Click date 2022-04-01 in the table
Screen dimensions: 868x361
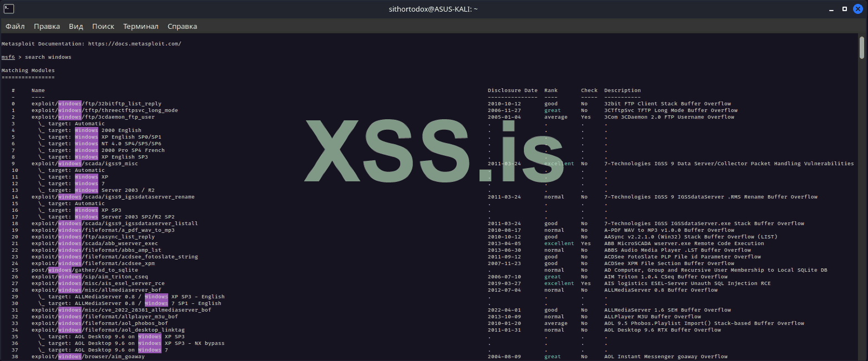click(x=504, y=310)
